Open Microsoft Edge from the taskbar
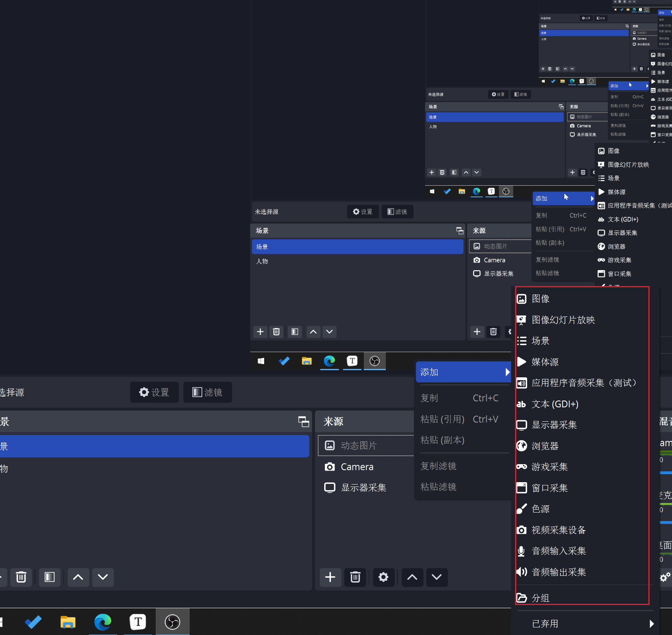This screenshot has width=672, height=635. click(103, 622)
